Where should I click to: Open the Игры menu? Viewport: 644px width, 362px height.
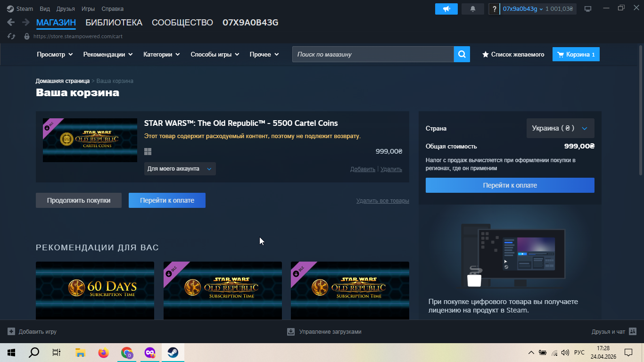(88, 9)
